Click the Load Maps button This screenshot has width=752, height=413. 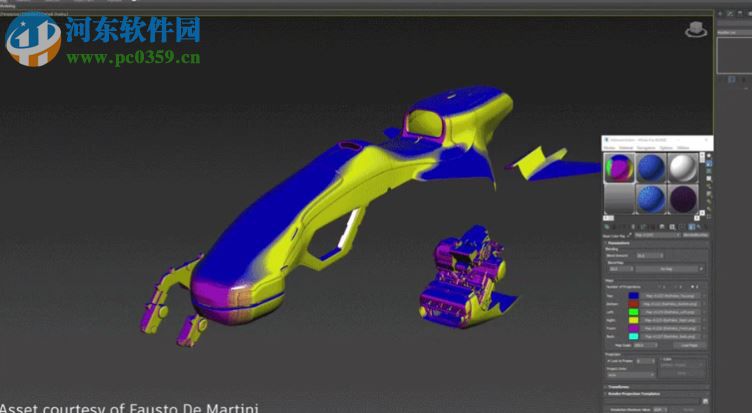pyautogui.click(x=689, y=345)
